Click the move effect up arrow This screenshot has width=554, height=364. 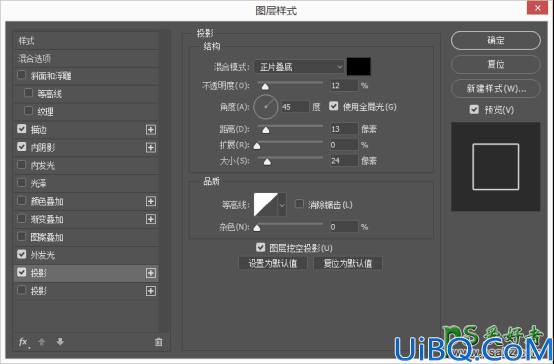point(42,342)
